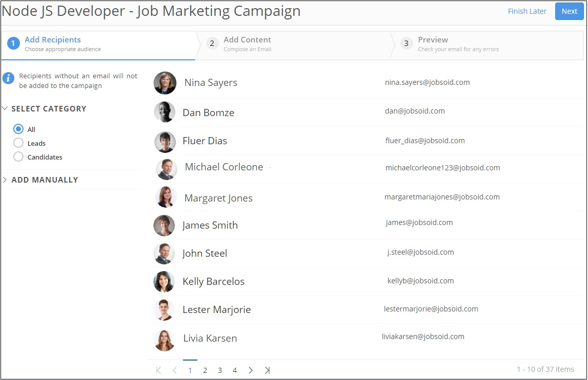This screenshot has height=380, width=588.
Task: Click Michael Corleone's email address
Action: tap(443, 168)
